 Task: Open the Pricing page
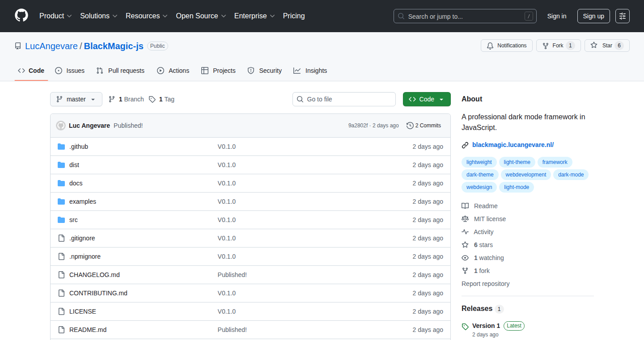coord(294,16)
